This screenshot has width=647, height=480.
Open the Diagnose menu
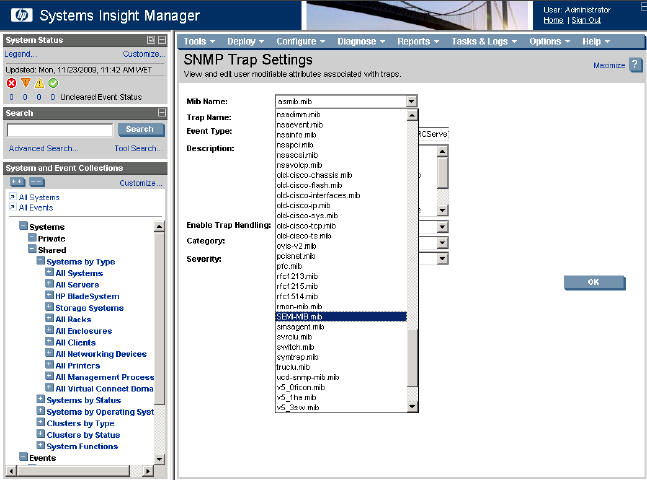point(361,41)
